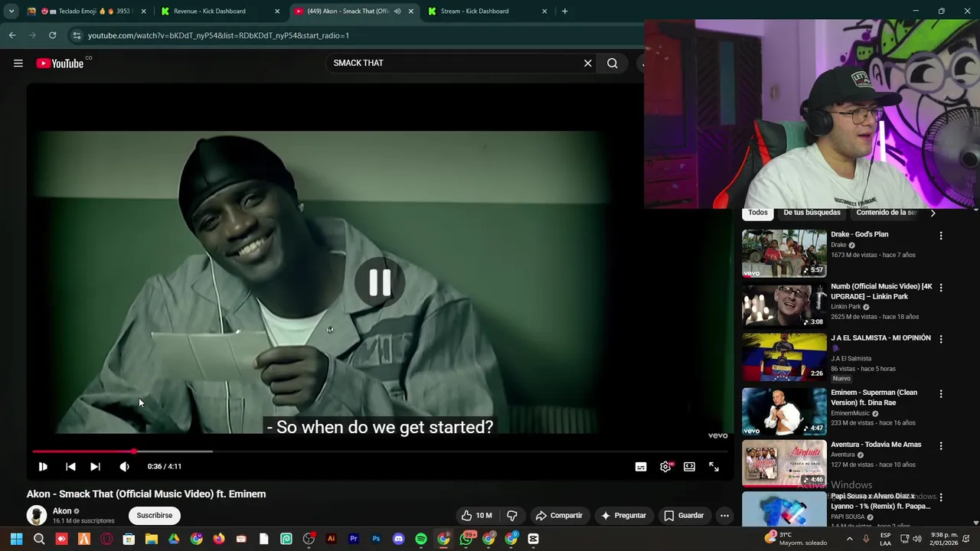
Task: Open options for Drake - God's Plan
Action: [941, 236]
